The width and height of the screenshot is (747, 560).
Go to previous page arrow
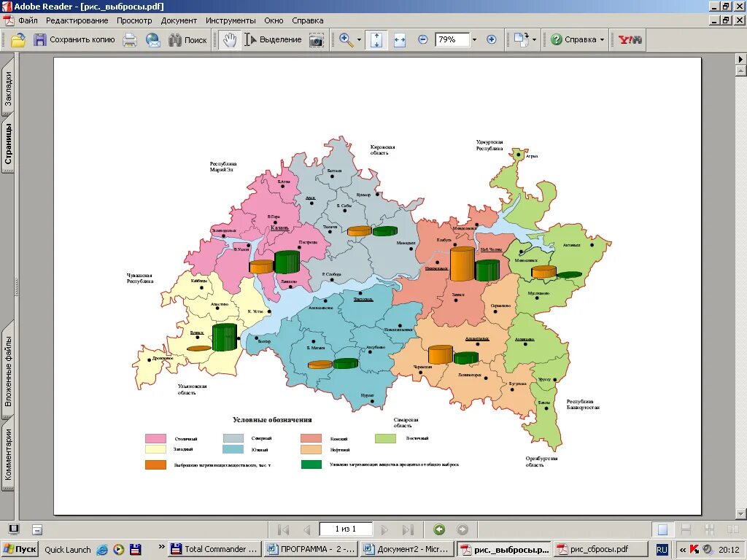(x=307, y=529)
